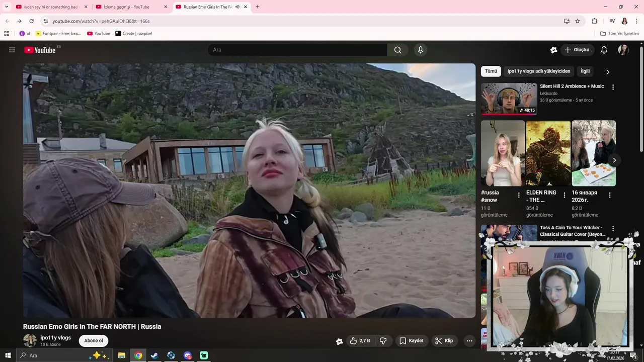The height and width of the screenshot is (362, 644).
Task: Click the sparkle icon beside the like button
Action: pos(340,341)
